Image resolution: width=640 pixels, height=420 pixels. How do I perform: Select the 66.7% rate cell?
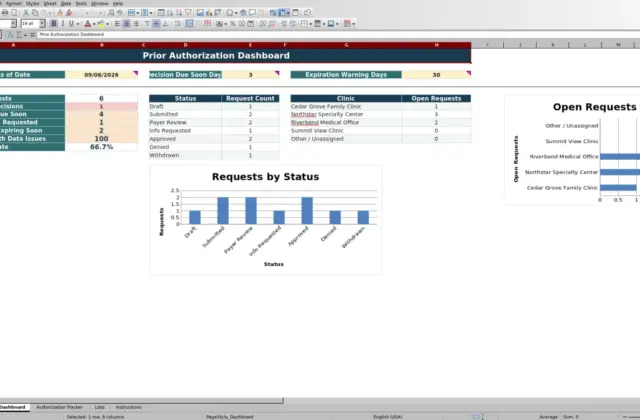pyautogui.click(x=101, y=147)
